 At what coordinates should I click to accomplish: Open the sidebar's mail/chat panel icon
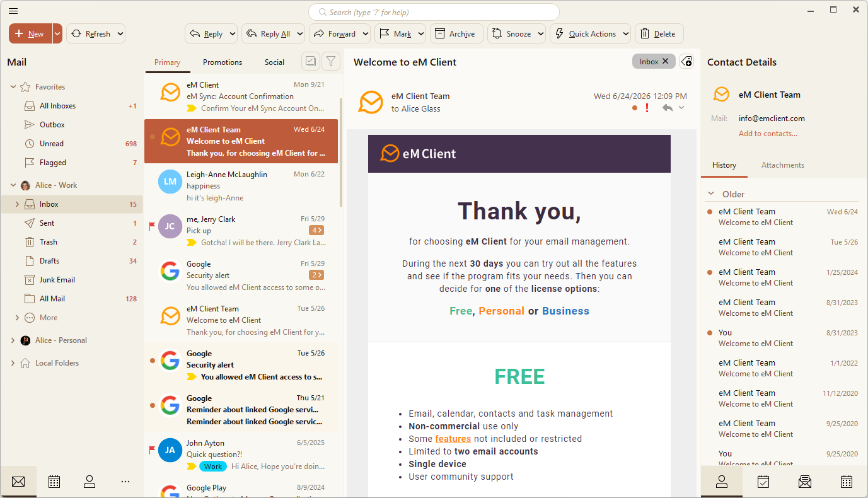(805, 482)
